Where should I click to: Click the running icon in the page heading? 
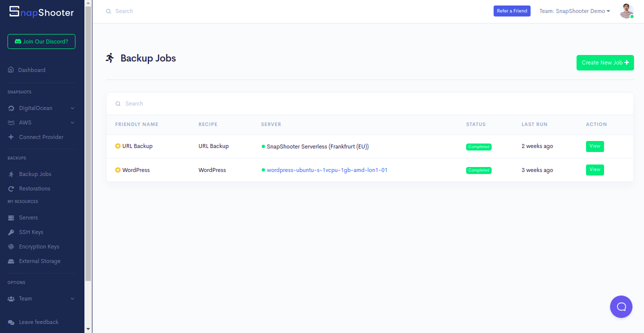(x=110, y=58)
